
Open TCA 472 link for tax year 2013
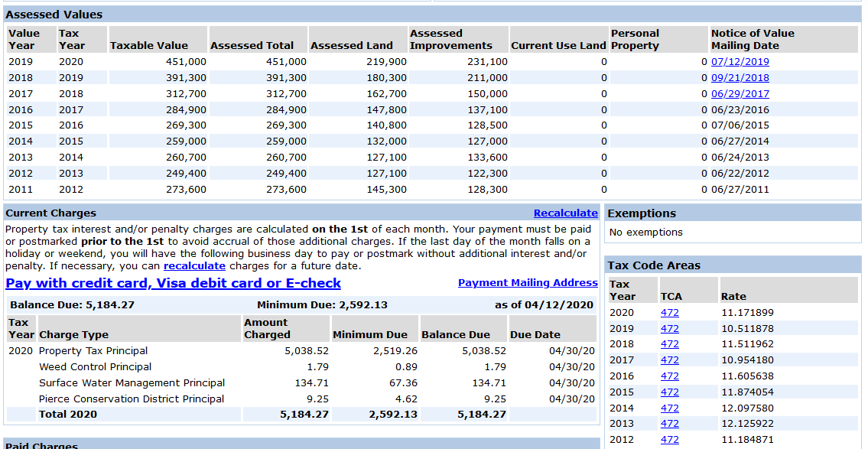point(669,424)
